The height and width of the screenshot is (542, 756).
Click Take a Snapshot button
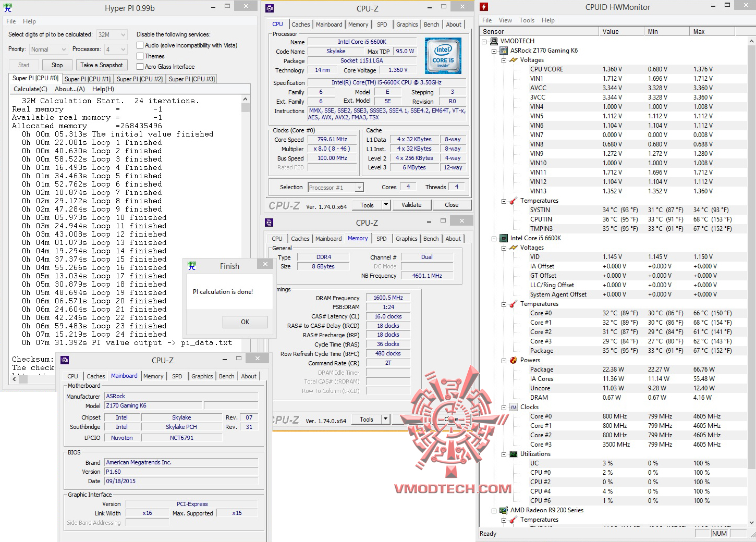[x=102, y=65]
